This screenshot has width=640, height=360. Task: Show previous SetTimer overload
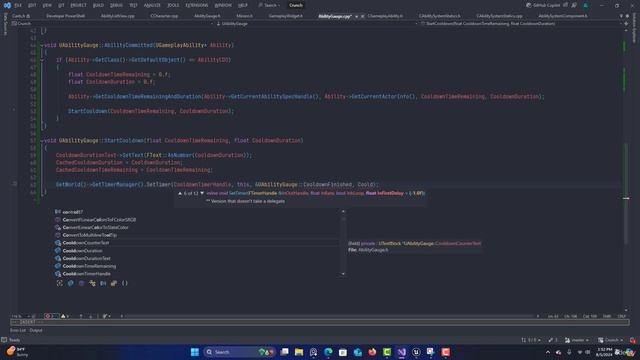point(180,193)
